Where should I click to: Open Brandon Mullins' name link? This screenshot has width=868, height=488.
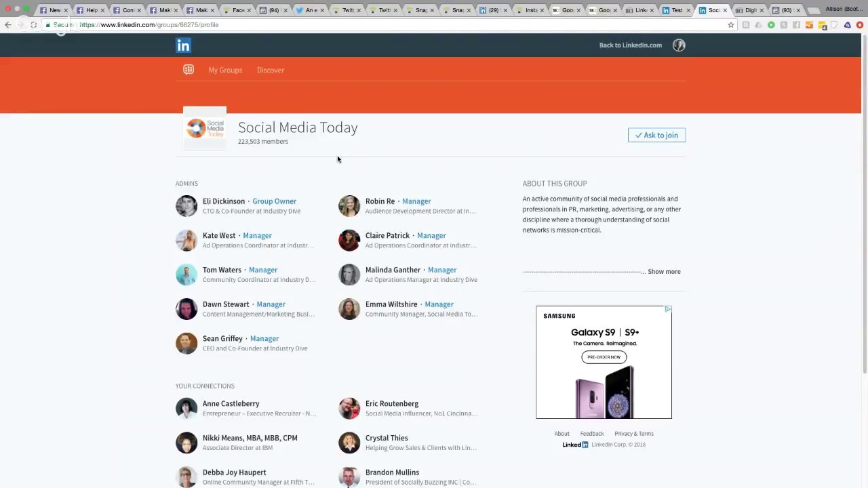tap(392, 472)
